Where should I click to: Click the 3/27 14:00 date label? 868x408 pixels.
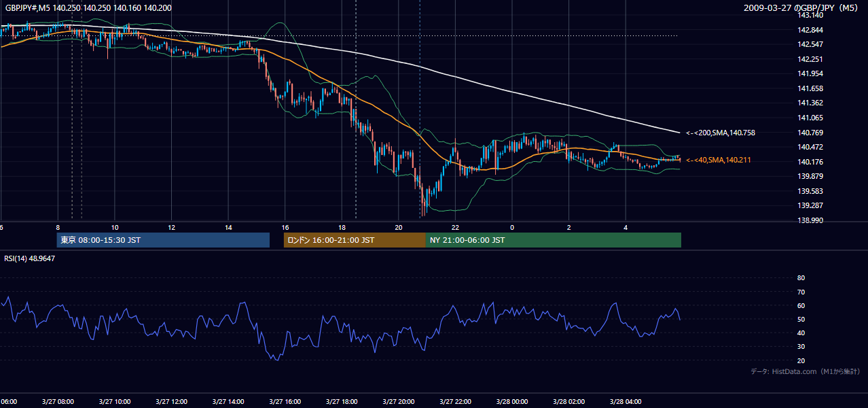(x=228, y=401)
